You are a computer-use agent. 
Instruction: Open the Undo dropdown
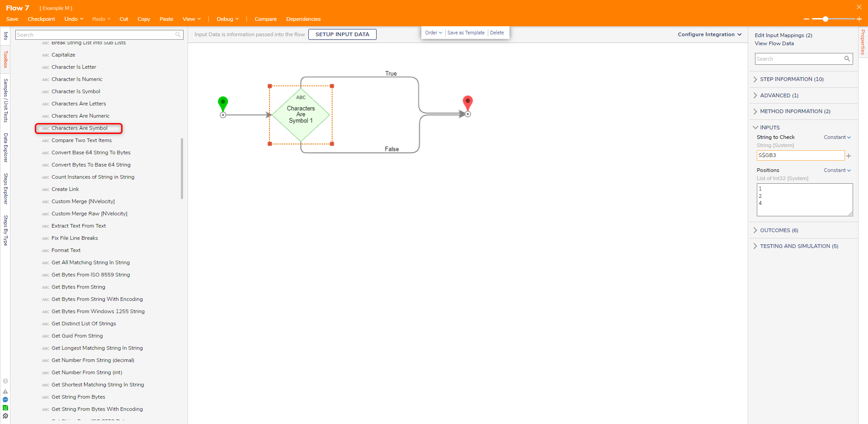[x=74, y=19]
